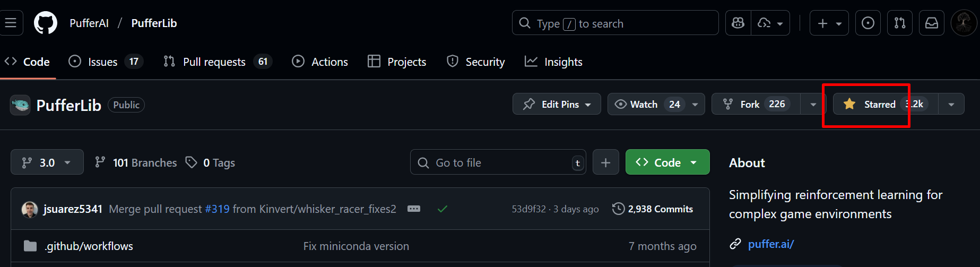This screenshot has width=980, height=267.
Task: Click the Add file plus button
Action: pyautogui.click(x=605, y=162)
